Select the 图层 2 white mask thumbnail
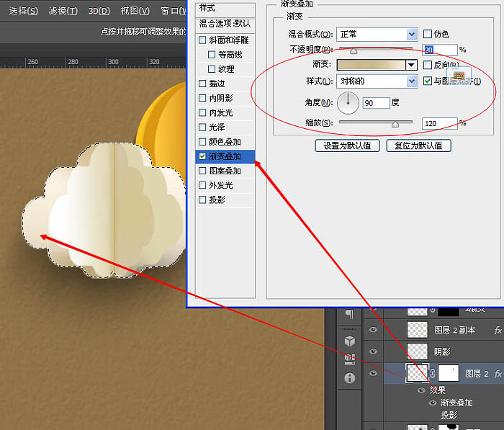 point(449,373)
